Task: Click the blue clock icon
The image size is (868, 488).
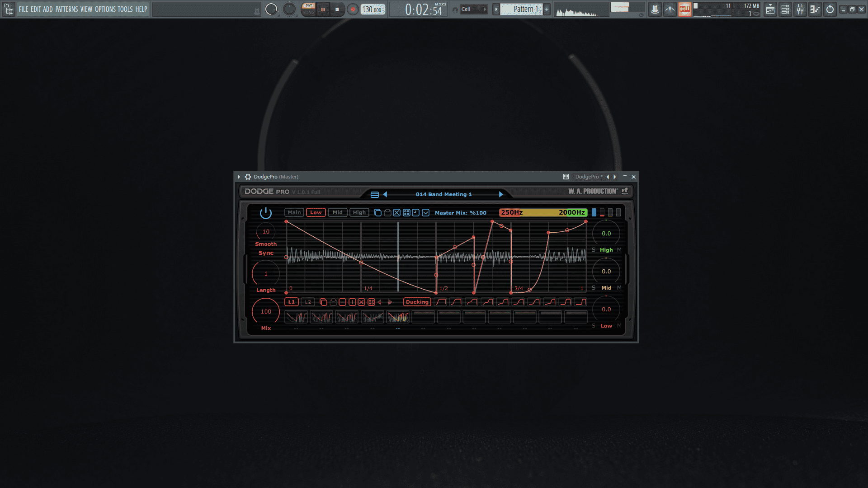Action: [x=416, y=212]
